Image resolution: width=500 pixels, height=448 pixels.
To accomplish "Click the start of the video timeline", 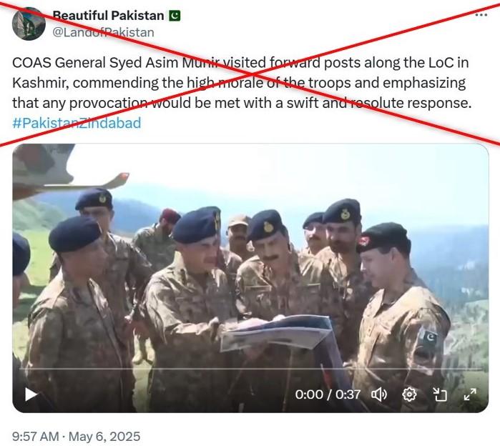I will (21, 369).
